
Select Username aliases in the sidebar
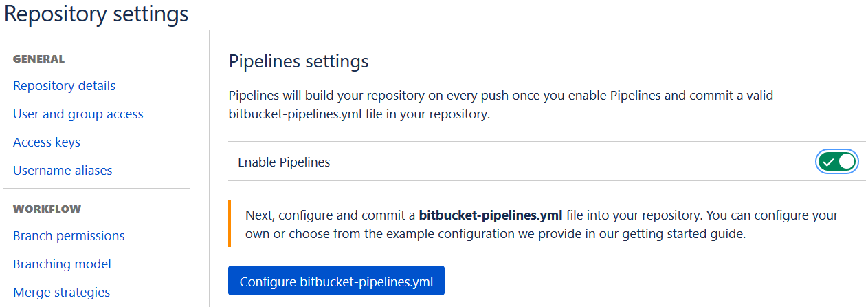point(63,171)
